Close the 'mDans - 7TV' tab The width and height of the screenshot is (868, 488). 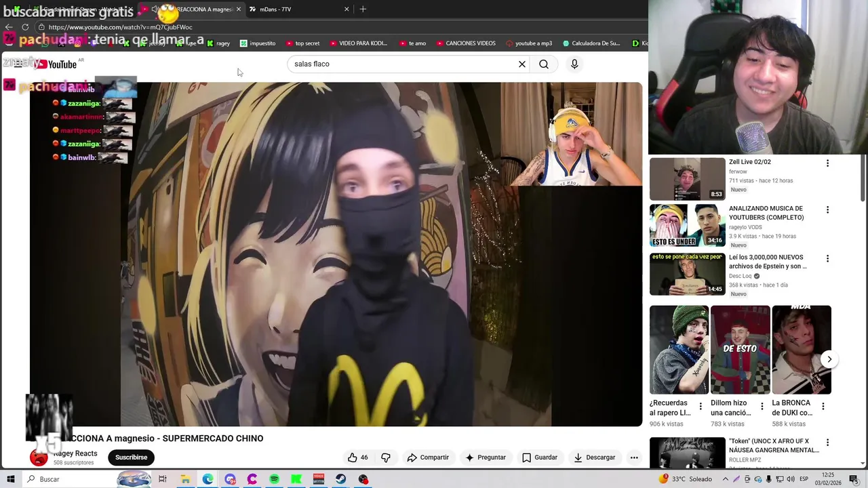[347, 9]
